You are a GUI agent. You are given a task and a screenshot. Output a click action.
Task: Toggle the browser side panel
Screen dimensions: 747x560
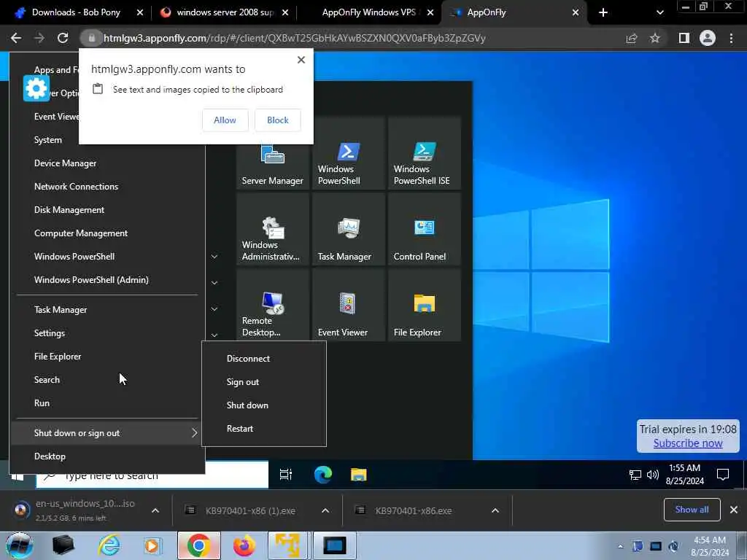[x=684, y=38]
